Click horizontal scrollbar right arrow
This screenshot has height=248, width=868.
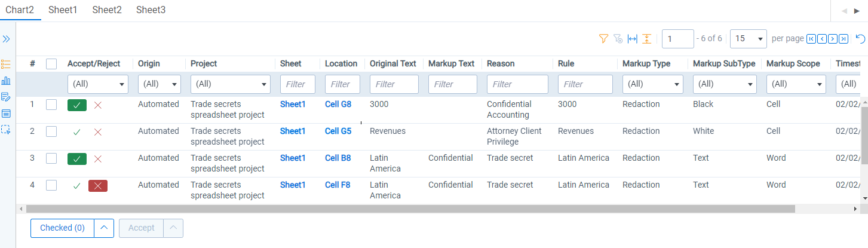point(856,209)
